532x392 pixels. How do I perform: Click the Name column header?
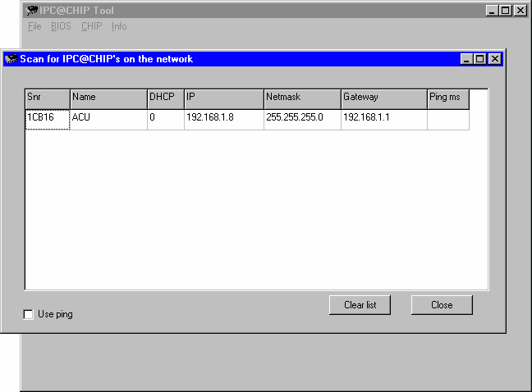point(108,98)
